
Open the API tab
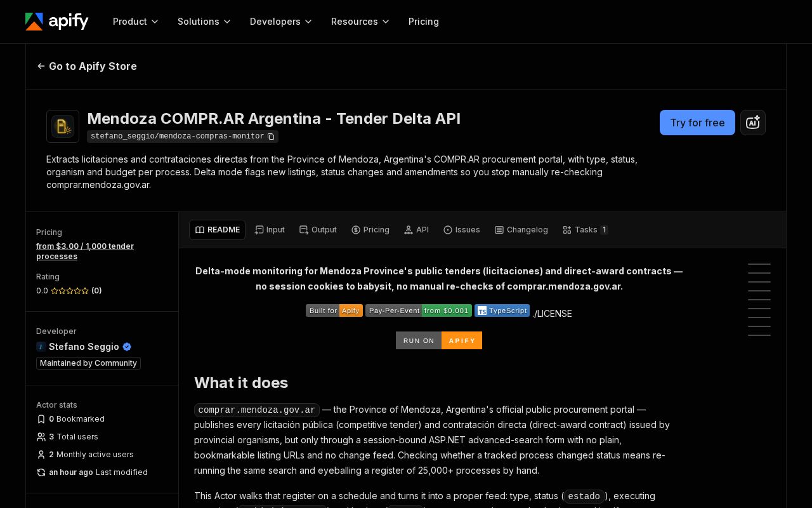tap(416, 230)
